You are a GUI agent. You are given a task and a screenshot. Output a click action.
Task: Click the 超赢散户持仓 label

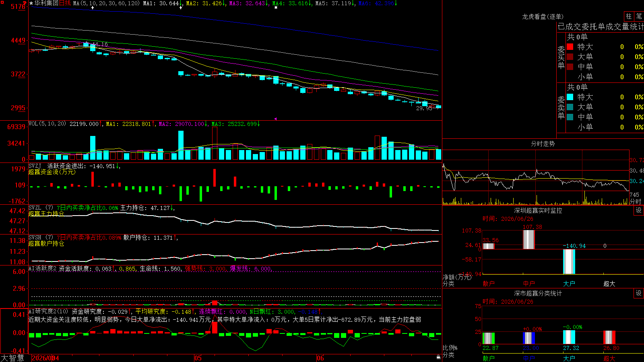click(46, 243)
